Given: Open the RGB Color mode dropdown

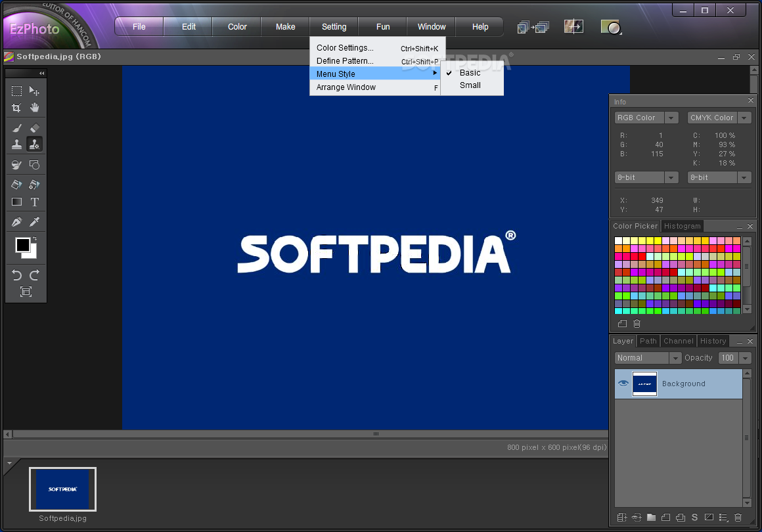Looking at the screenshot, I should [x=671, y=118].
